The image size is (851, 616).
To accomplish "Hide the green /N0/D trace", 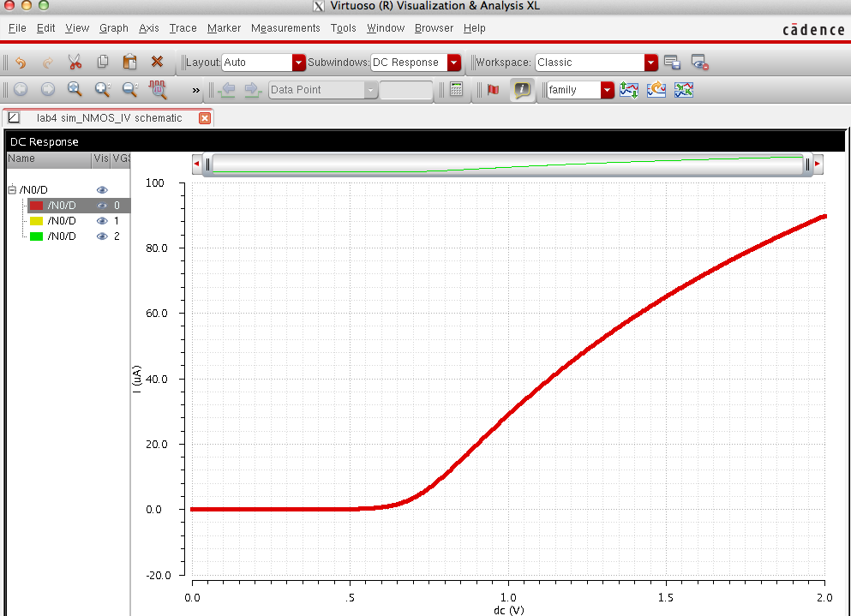I will tap(102, 236).
